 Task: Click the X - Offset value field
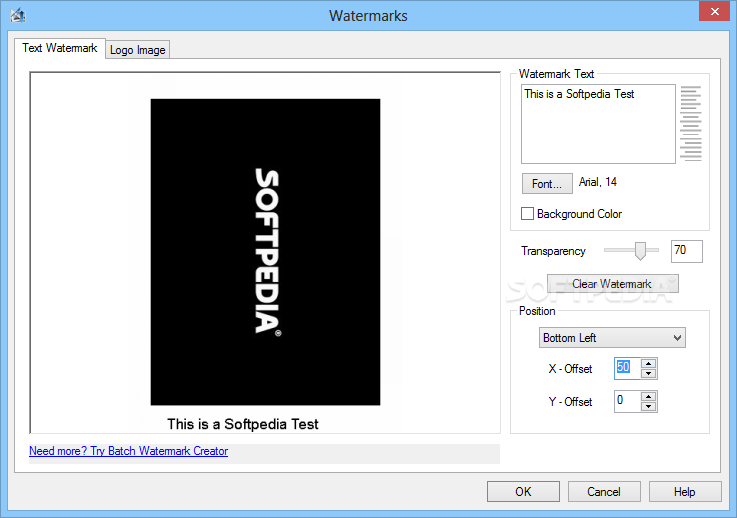[627, 368]
